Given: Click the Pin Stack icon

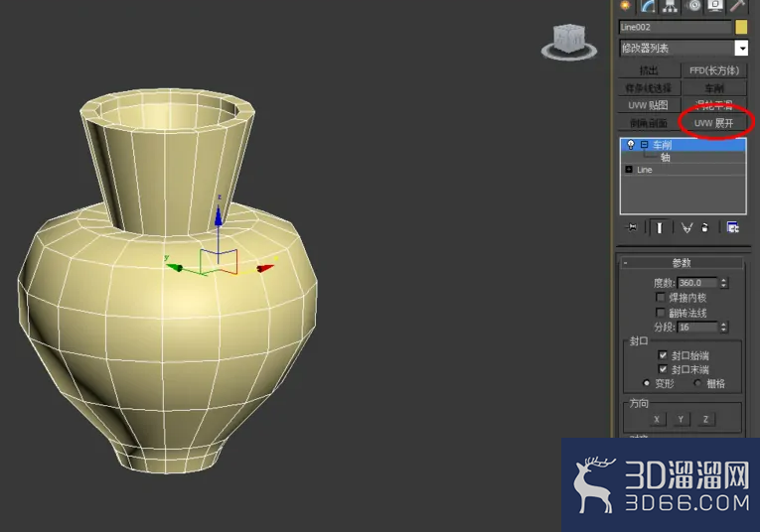Looking at the screenshot, I should (x=631, y=227).
